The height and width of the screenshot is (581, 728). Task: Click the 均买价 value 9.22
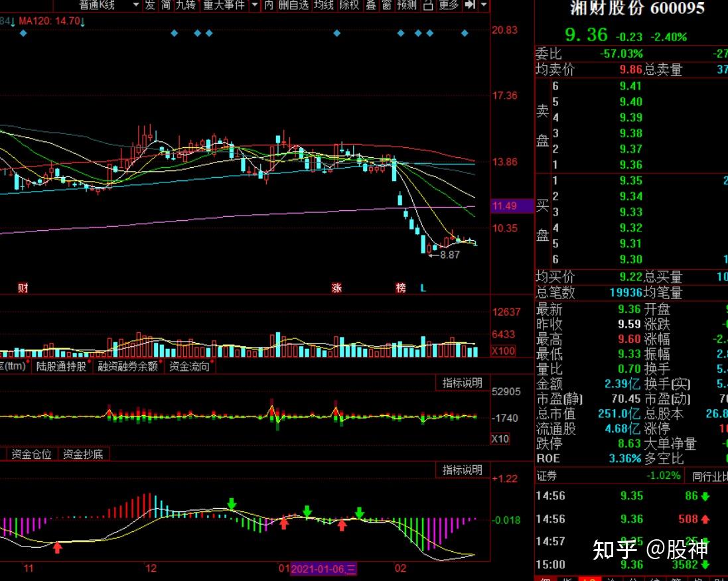click(x=630, y=277)
